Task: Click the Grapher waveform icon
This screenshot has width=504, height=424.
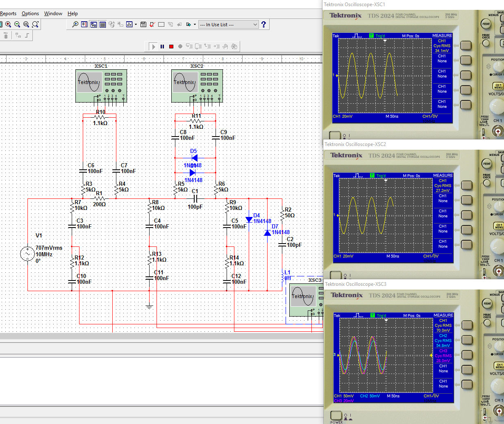Action: point(129,25)
